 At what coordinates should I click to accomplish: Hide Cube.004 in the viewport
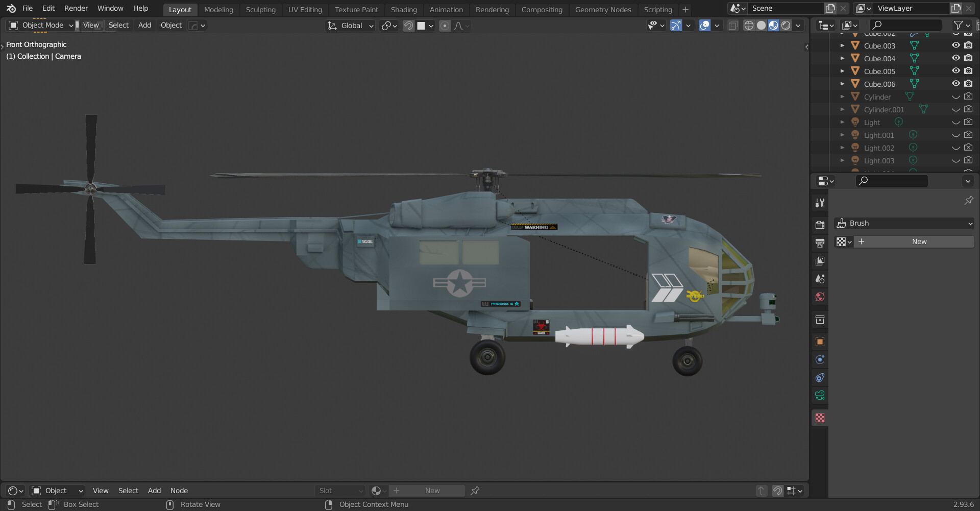(955, 58)
